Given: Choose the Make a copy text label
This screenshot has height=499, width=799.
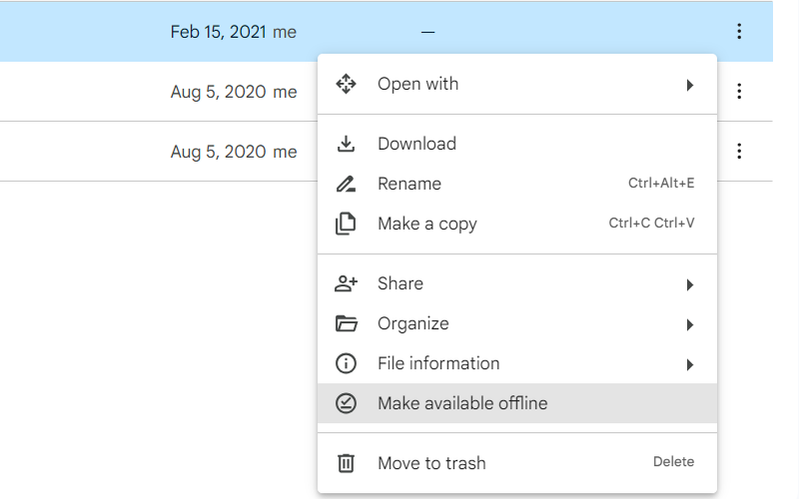Looking at the screenshot, I should pyautogui.click(x=427, y=224).
